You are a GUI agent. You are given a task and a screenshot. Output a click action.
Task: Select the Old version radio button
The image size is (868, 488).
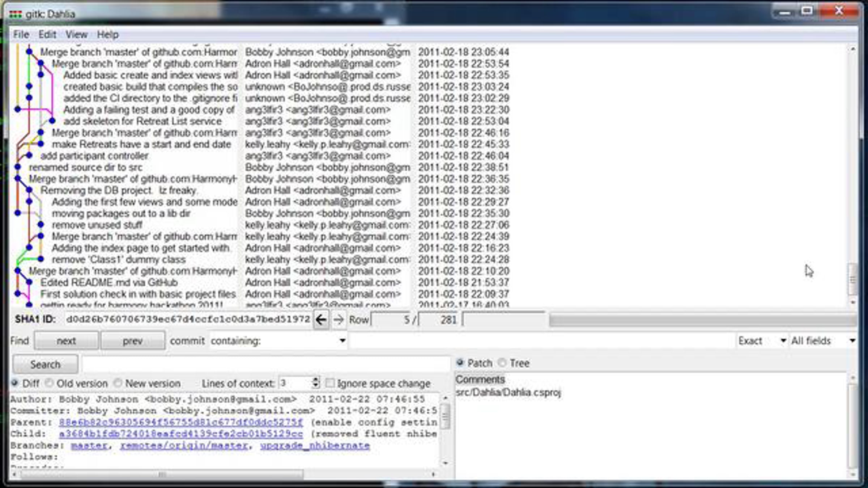(x=50, y=383)
